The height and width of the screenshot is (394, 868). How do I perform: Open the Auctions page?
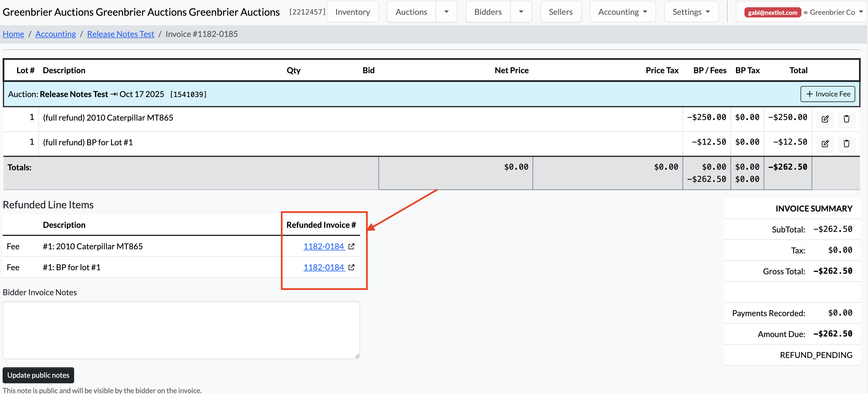point(411,12)
